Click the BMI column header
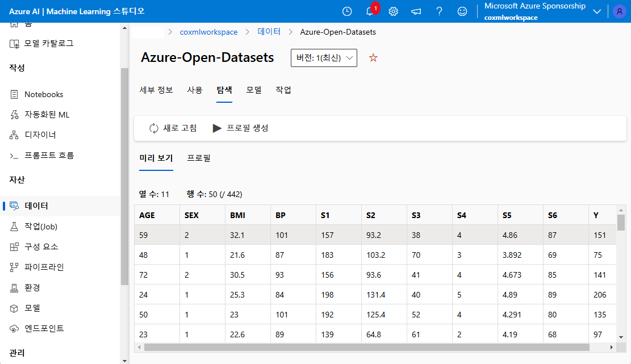The height and width of the screenshot is (364, 631). [248, 215]
